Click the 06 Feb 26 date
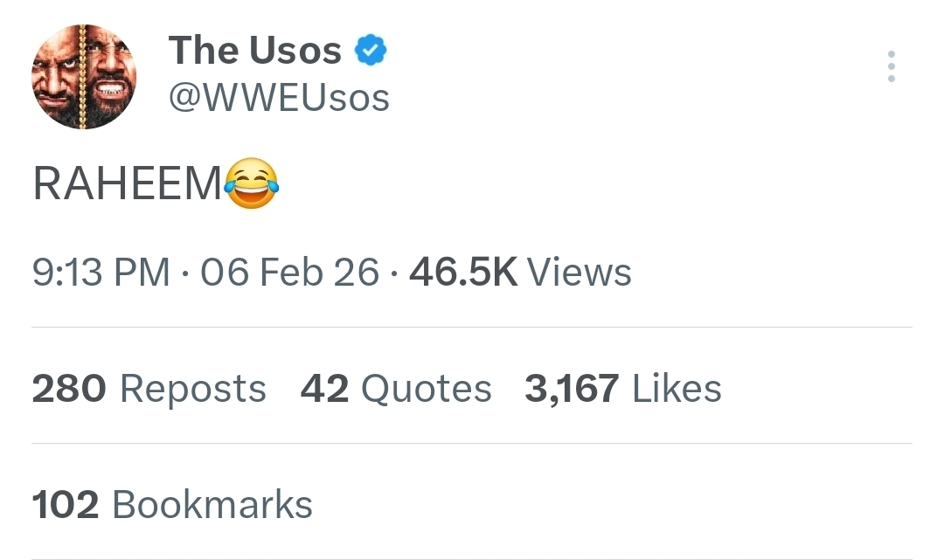Screen dimensions: 944x560 pos(289,273)
